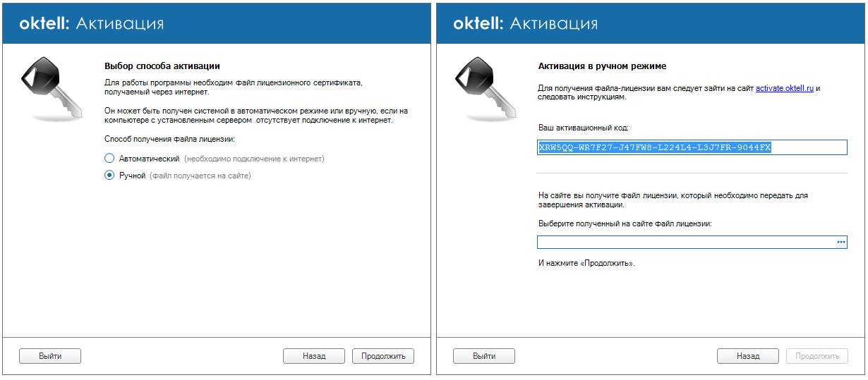This screenshot has height=380, width=868.
Task: Select the "Ручной" radio button
Action: pyautogui.click(x=109, y=176)
